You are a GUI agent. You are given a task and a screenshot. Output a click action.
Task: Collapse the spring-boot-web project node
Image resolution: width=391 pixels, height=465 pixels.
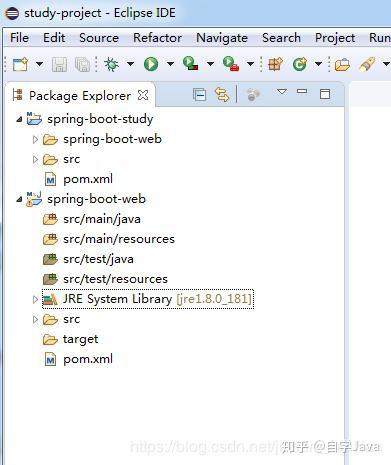tap(19, 199)
